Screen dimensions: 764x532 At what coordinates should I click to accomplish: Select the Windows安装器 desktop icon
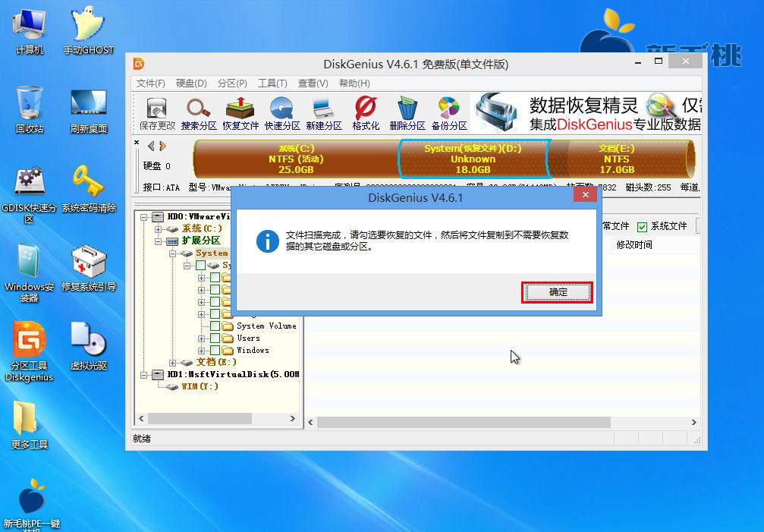tap(30, 273)
